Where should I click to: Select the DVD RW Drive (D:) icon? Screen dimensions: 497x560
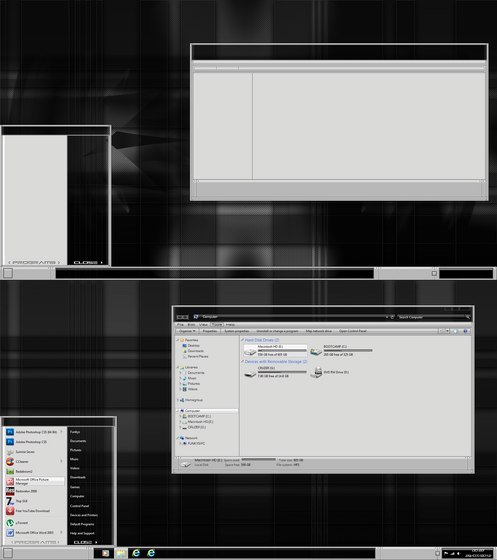click(316, 372)
